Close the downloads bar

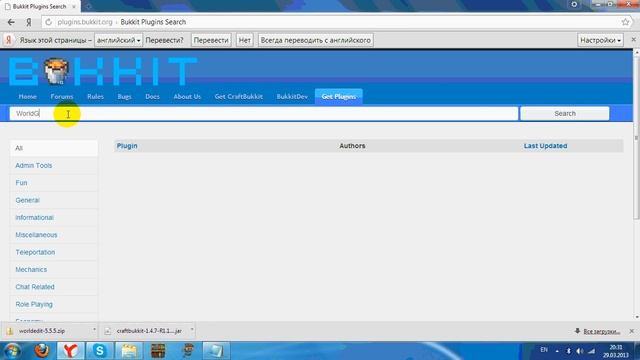pos(632,331)
